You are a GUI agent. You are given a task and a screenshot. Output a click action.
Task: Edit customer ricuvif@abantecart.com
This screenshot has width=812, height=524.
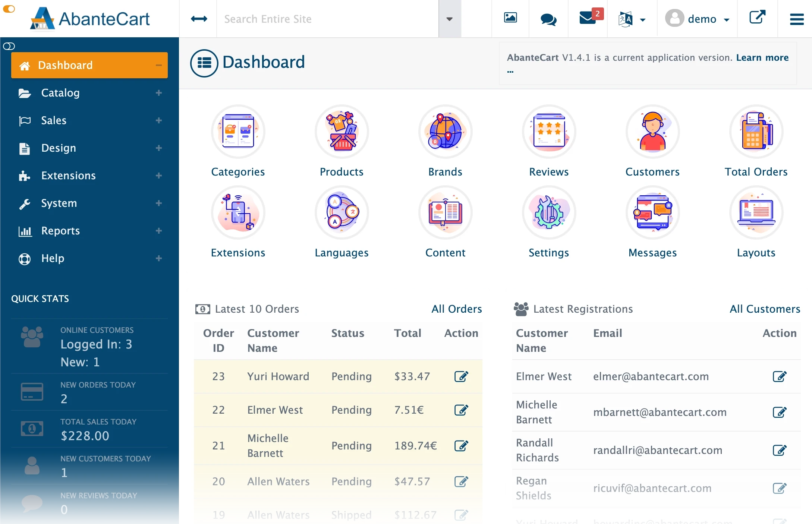[x=780, y=488]
